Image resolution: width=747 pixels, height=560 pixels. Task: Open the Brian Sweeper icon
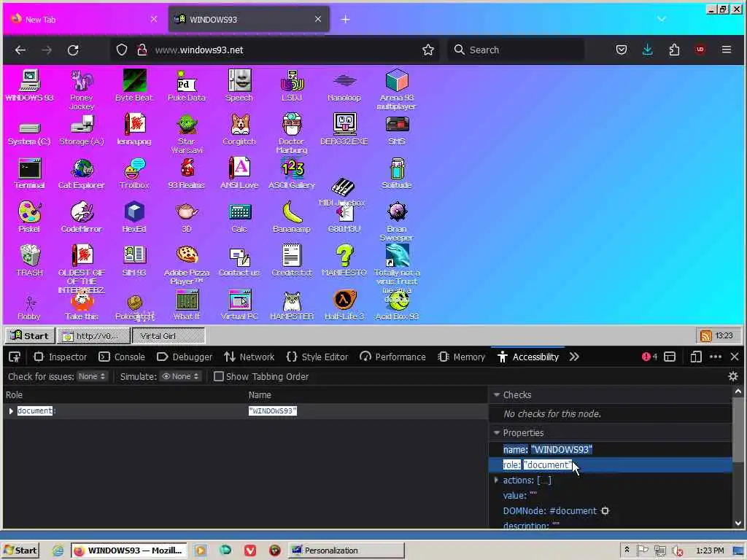click(397, 220)
